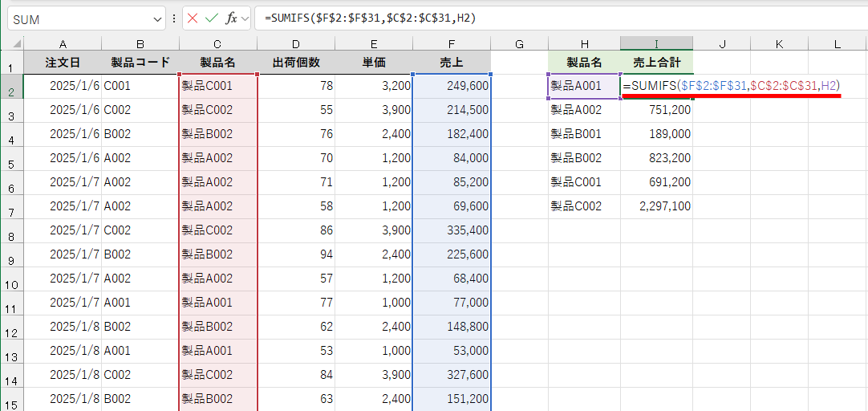Select column B header
868x411 pixels.
(140, 44)
